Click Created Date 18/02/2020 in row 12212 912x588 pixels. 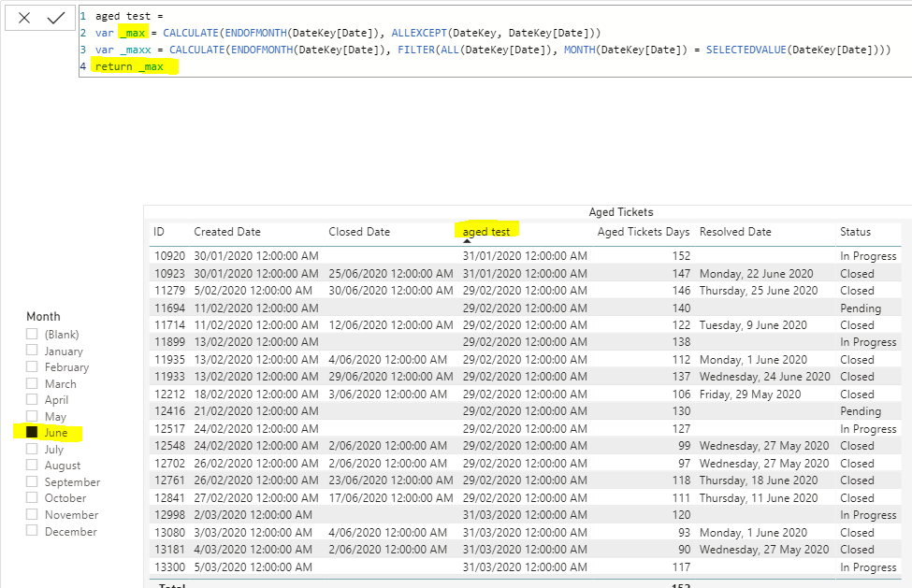click(x=256, y=394)
